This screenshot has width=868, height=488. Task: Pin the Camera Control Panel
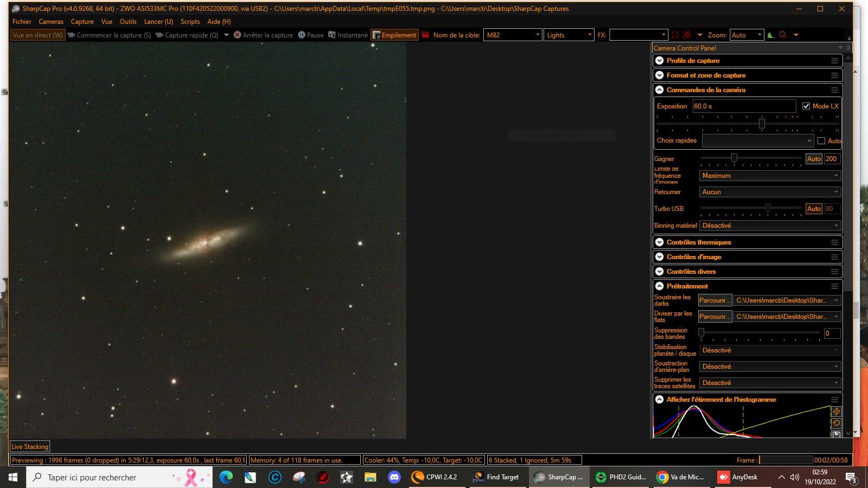[848, 48]
